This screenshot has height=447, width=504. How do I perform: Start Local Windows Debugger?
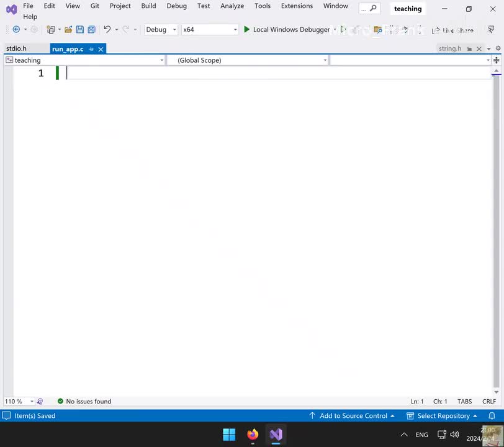(x=287, y=30)
